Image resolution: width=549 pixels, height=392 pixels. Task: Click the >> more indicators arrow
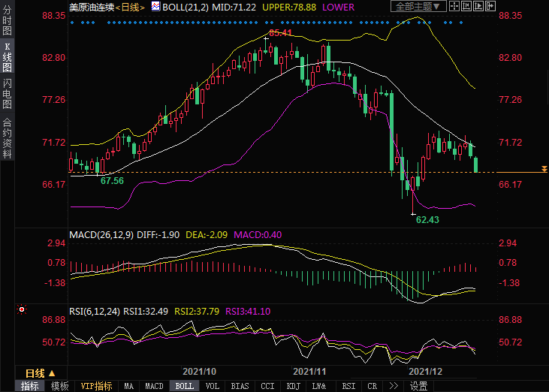tap(393, 386)
